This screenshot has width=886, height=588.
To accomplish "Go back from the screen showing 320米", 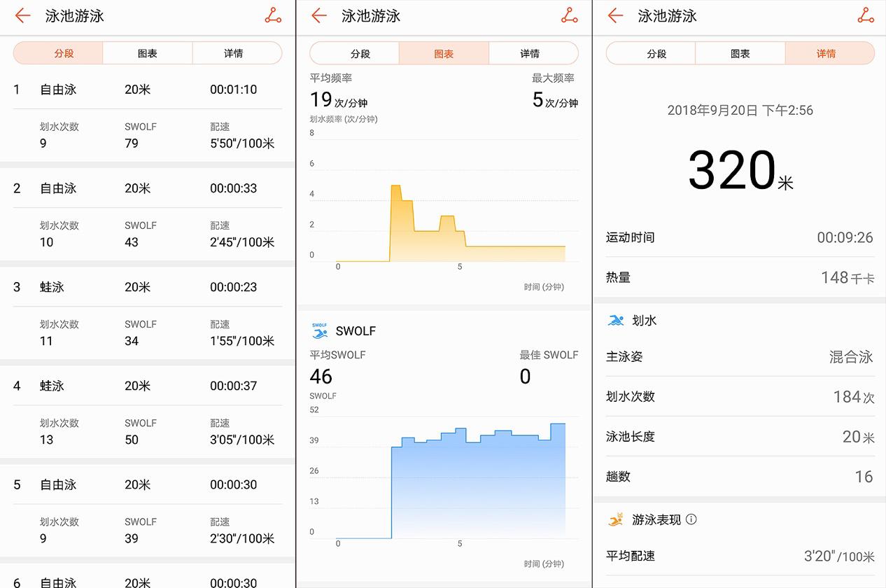I will pyautogui.click(x=615, y=15).
